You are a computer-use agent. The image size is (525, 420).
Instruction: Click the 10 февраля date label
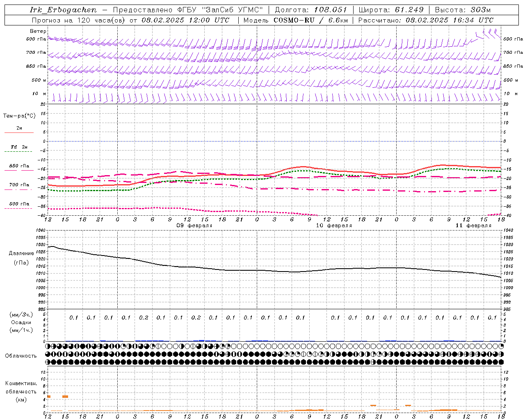pyautogui.click(x=333, y=226)
